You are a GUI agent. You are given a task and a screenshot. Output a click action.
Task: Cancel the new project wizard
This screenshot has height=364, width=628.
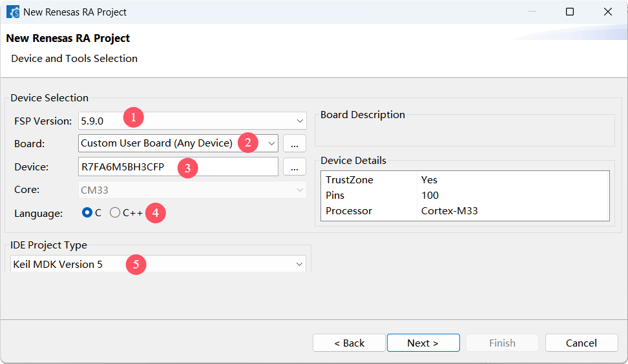tap(581, 343)
